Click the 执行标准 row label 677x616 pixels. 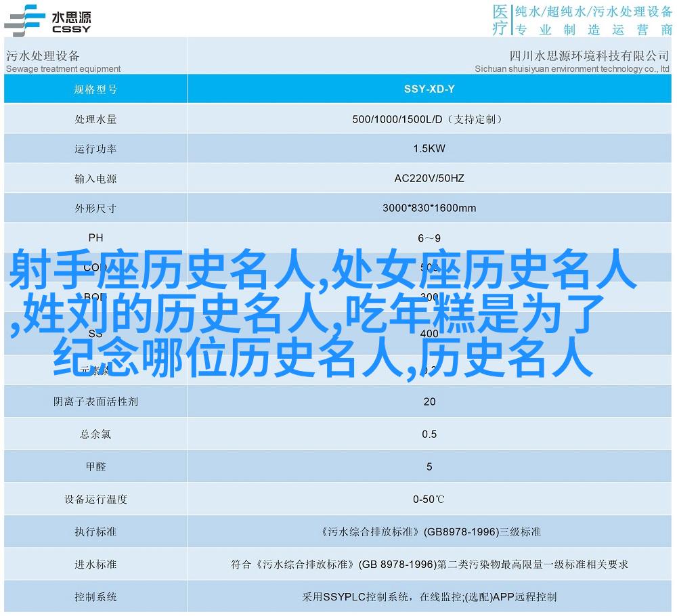pyautogui.click(x=95, y=532)
